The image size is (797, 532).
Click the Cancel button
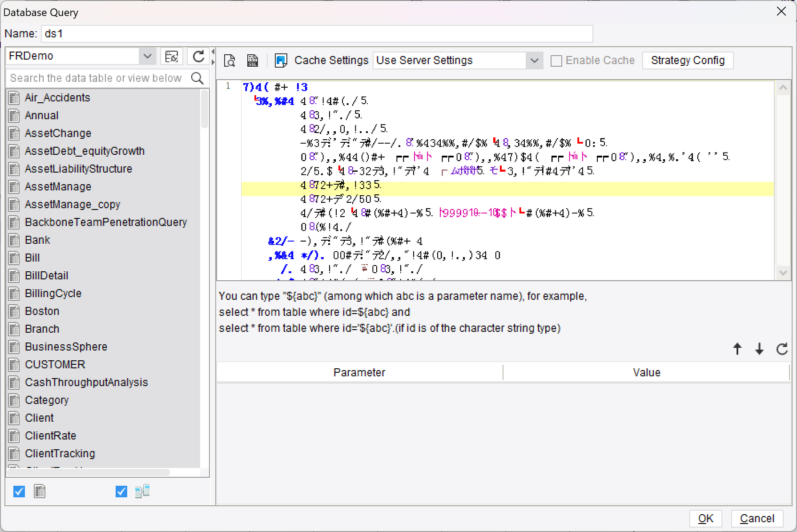pyautogui.click(x=757, y=519)
